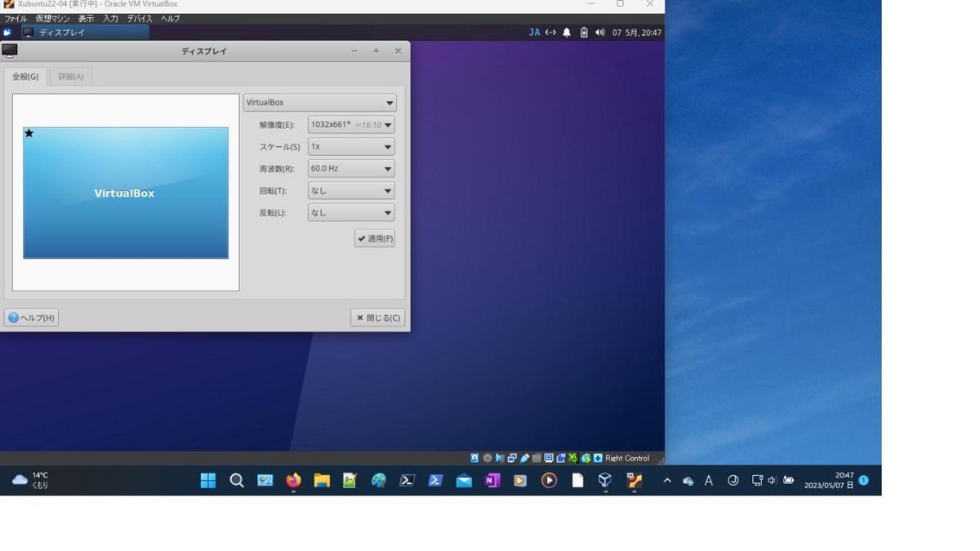Click the ヘルプ(H) button in dialog
Viewport: 980px width, 551px height.
tap(31, 318)
